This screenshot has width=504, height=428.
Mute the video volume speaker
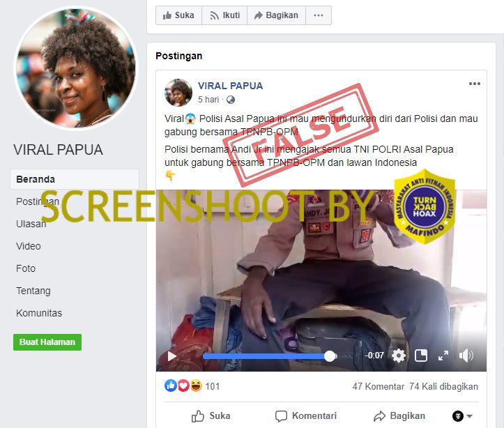click(x=466, y=356)
